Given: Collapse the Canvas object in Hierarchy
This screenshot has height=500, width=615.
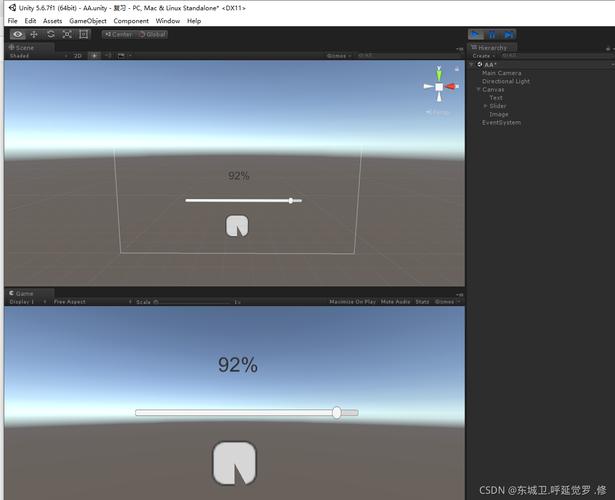Looking at the screenshot, I should [x=479, y=89].
